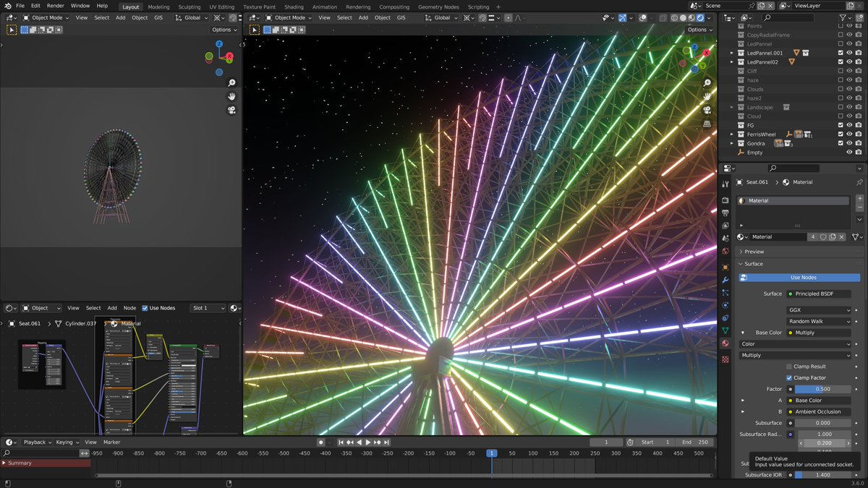868x488 pixels.
Task: Adjust the Subsurface IOR slider
Action: 823,475
